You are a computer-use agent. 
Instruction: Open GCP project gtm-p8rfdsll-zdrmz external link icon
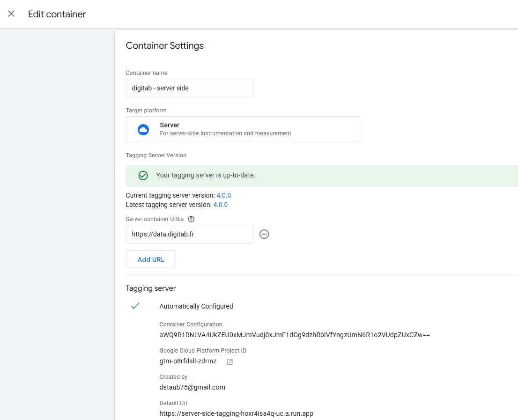coord(229,362)
